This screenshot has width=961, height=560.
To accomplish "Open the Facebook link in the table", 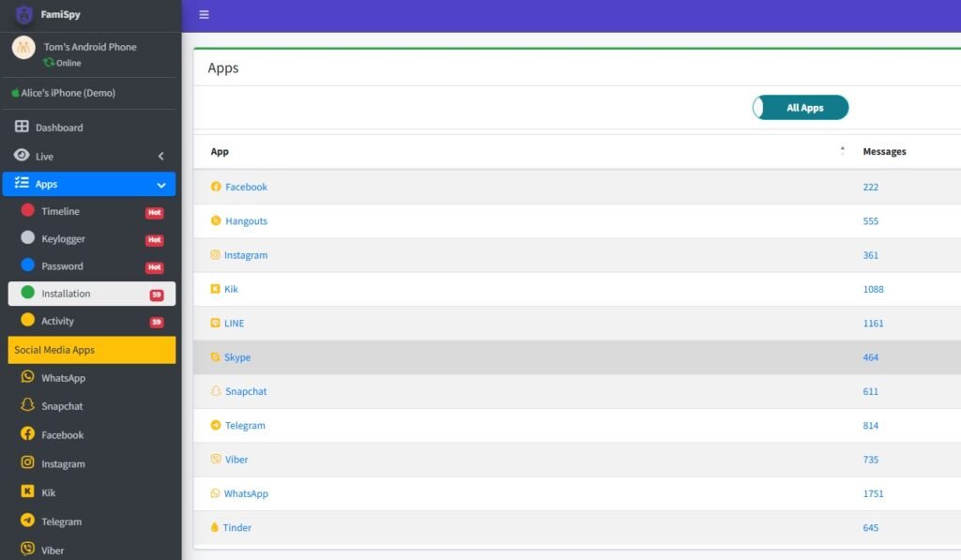I will (247, 187).
